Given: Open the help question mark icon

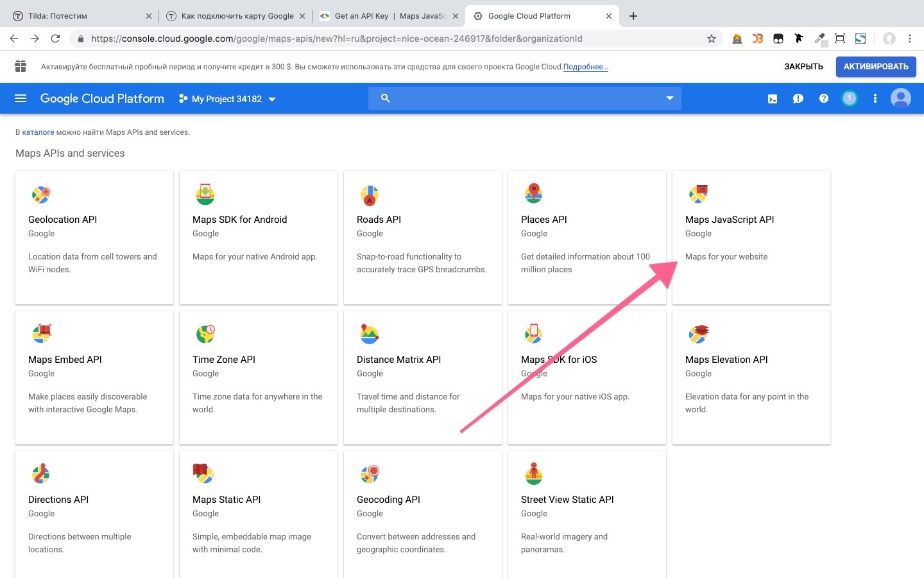Looking at the screenshot, I should pyautogui.click(x=824, y=98).
